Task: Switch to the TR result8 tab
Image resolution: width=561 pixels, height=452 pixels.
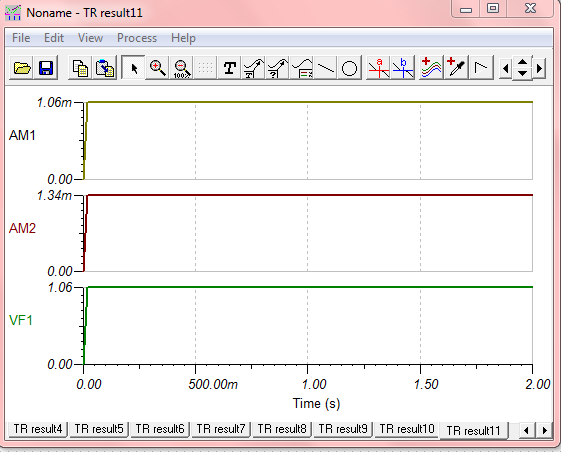Action: click(x=282, y=429)
